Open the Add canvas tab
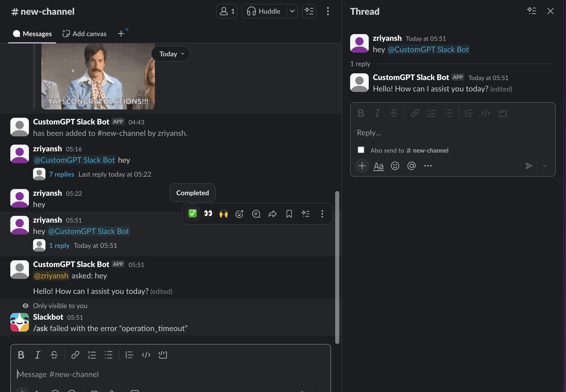566x392 pixels. [x=84, y=34]
